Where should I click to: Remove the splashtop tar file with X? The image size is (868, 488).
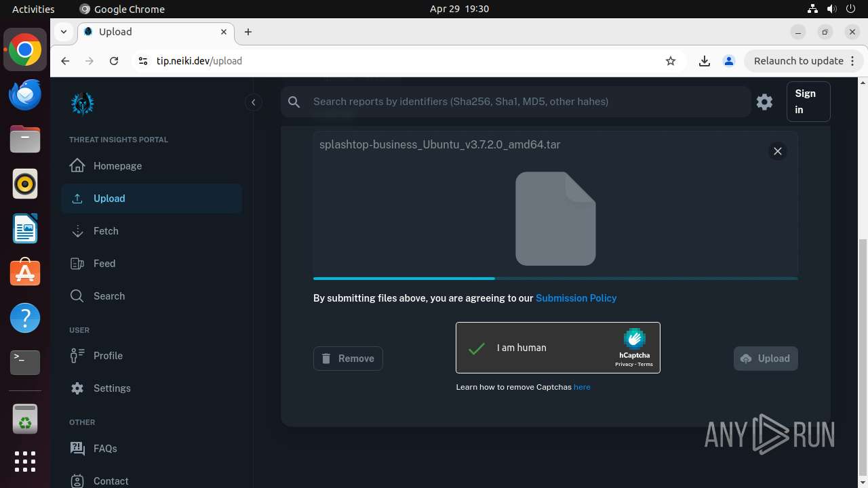(778, 151)
